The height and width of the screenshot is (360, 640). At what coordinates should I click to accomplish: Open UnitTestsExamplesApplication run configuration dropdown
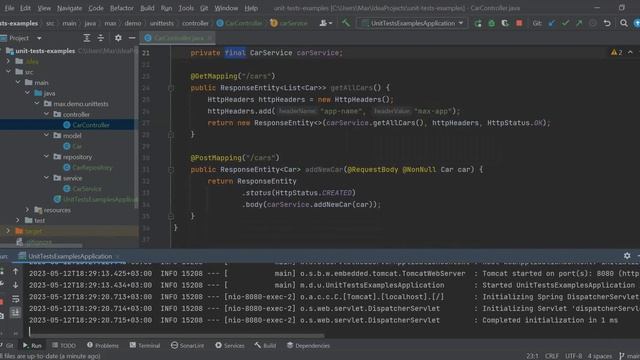pos(412,23)
